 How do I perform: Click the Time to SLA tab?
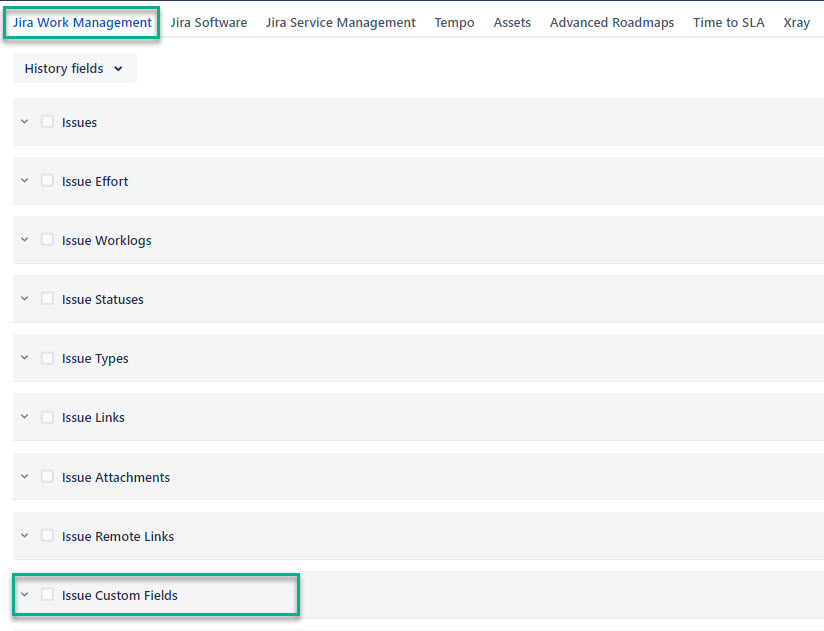click(728, 22)
